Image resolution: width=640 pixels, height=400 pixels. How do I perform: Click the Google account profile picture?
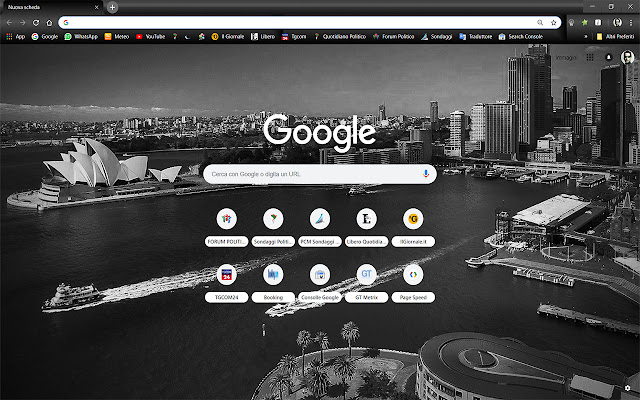(x=627, y=58)
